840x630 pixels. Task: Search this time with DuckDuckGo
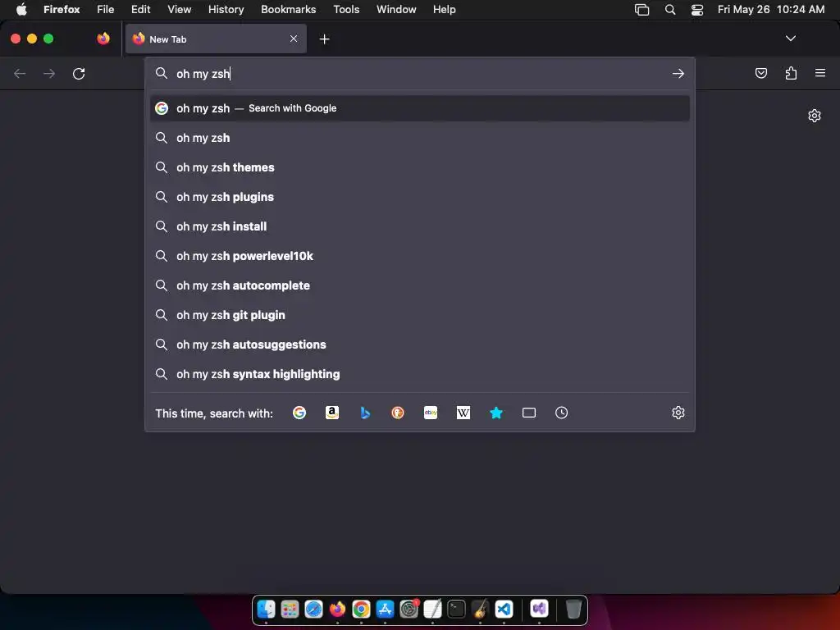point(398,413)
